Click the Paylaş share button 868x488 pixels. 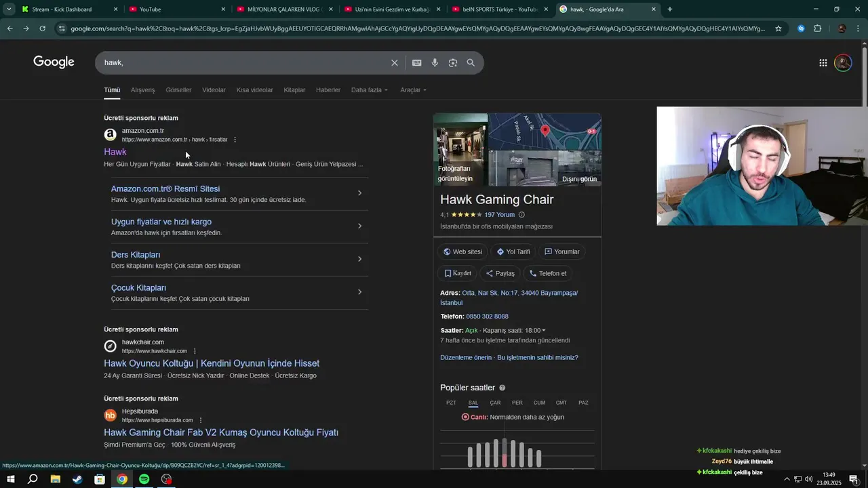click(x=500, y=273)
